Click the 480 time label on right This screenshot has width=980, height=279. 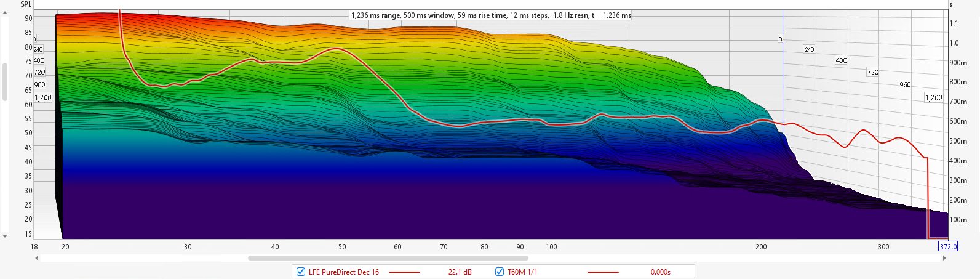click(841, 60)
